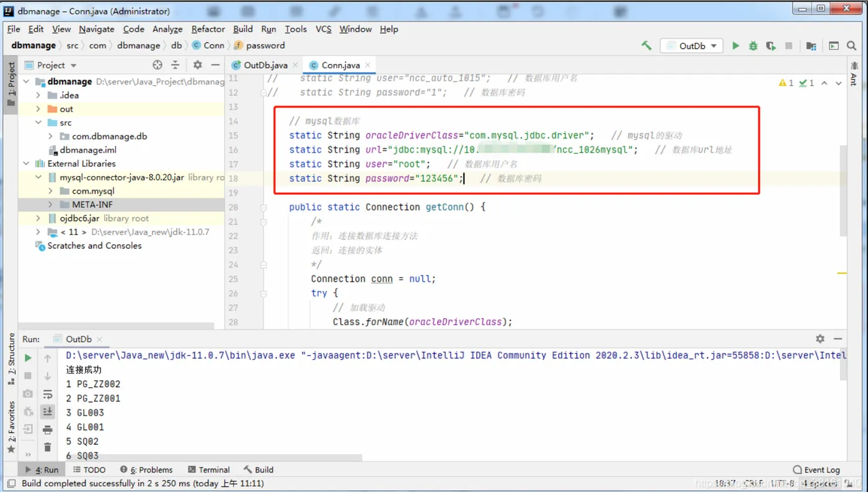Close the Conn.java editor tab
Viewport: 868px width, 492px height.
tap(368, 65)
